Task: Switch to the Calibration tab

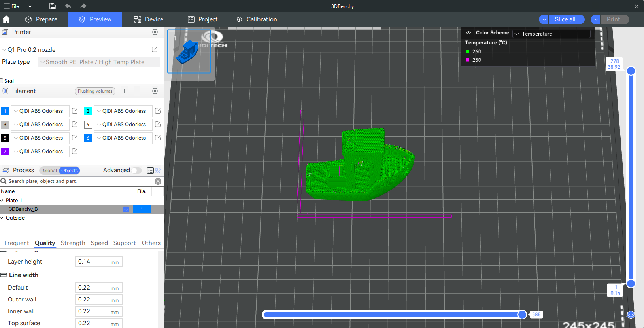Action: tap(257, 19)
